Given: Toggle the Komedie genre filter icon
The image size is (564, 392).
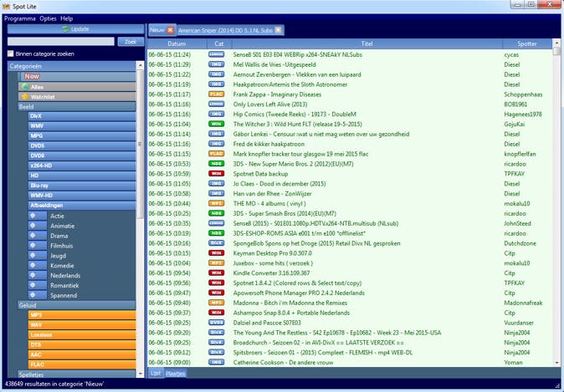Looking at the screenshot, I should (38, 265).
